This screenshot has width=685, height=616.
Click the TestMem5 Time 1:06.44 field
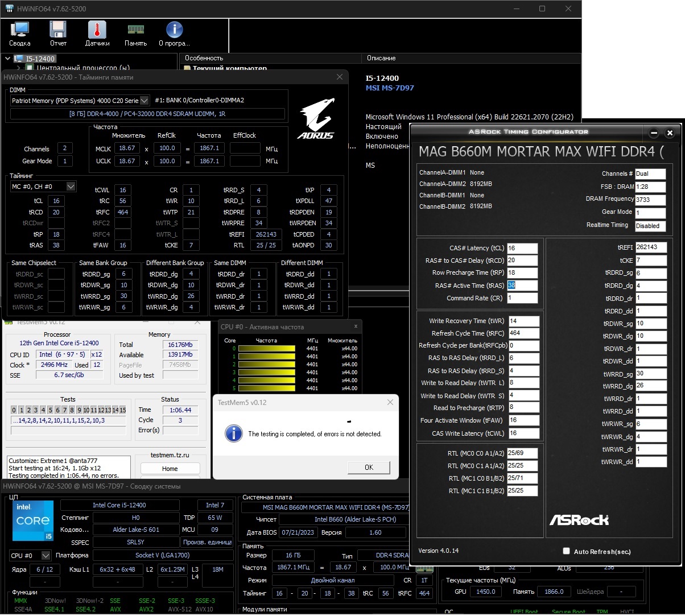point(180,410)
